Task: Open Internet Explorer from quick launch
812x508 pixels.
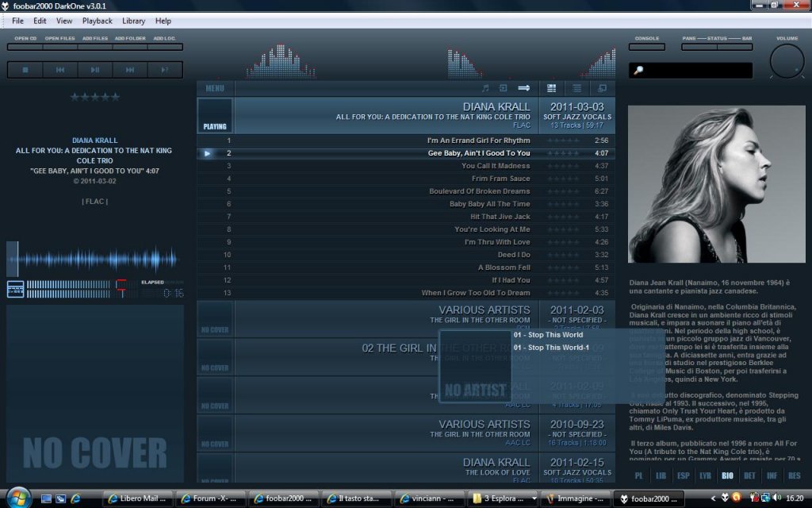Action: point(75,498)
